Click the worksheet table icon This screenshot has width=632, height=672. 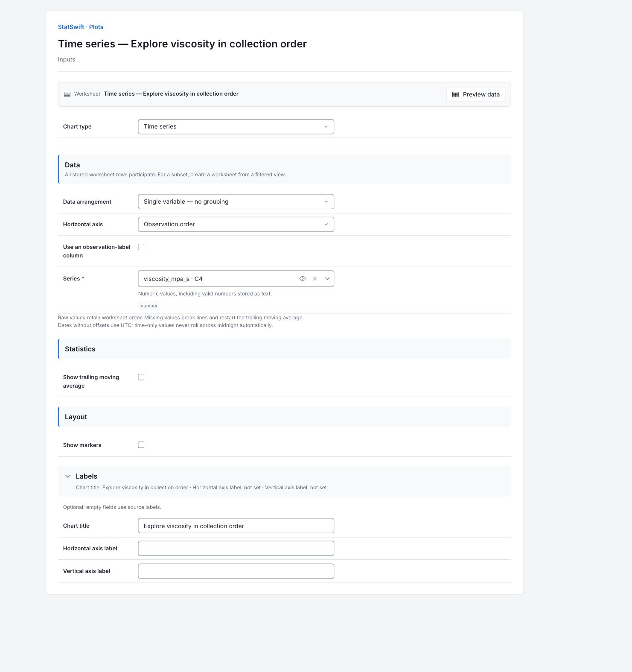pyautogui.click(x=67, y=94)
